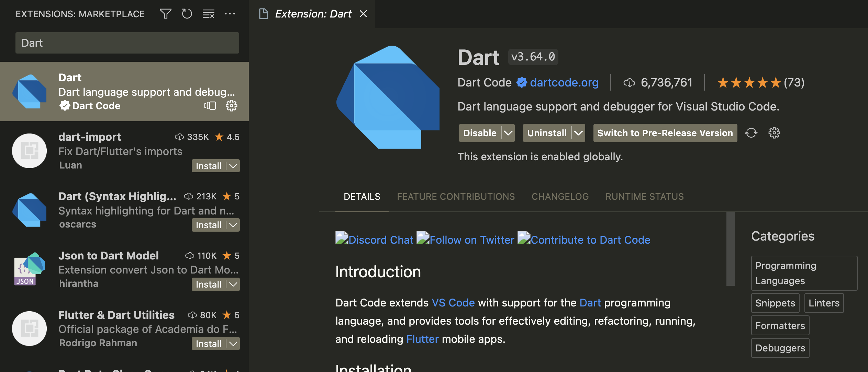Install the dart-import extension
Image resolution: width=868 pixels, height=372 pixels.
209,166
